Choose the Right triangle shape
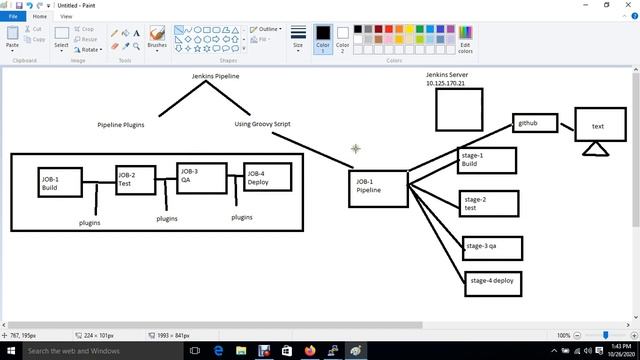The height and width of the screenshot is (360, 640). [179, 39]
